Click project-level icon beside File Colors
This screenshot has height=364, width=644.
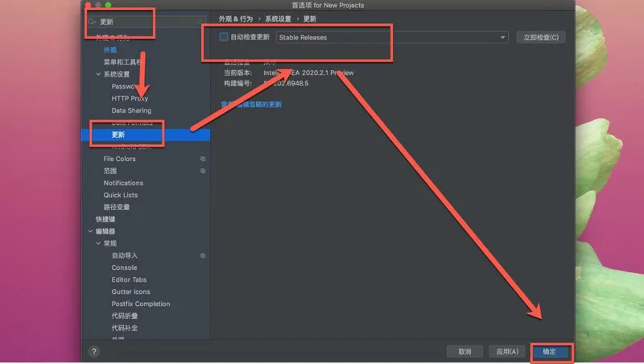(203, 159)
